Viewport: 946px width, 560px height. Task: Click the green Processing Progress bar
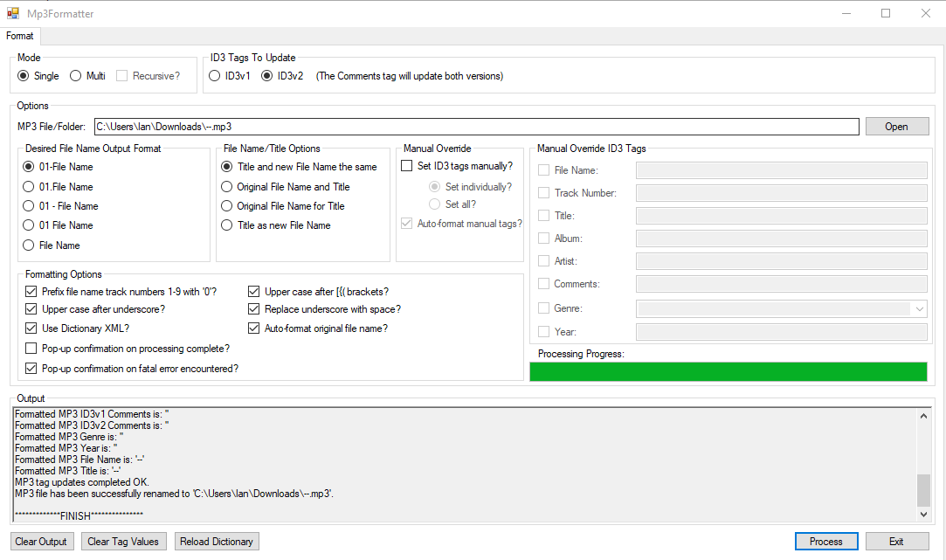(x=728, y=371)
